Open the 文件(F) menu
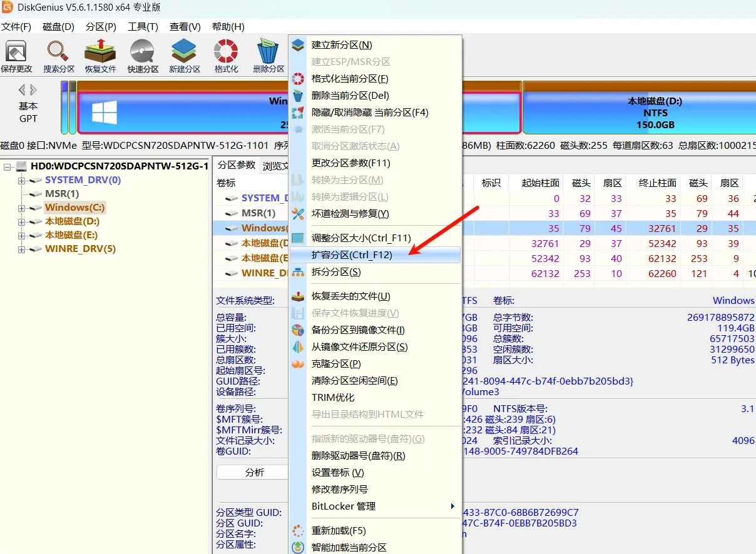This screenshot has width=756, height=554. (16, 27)
